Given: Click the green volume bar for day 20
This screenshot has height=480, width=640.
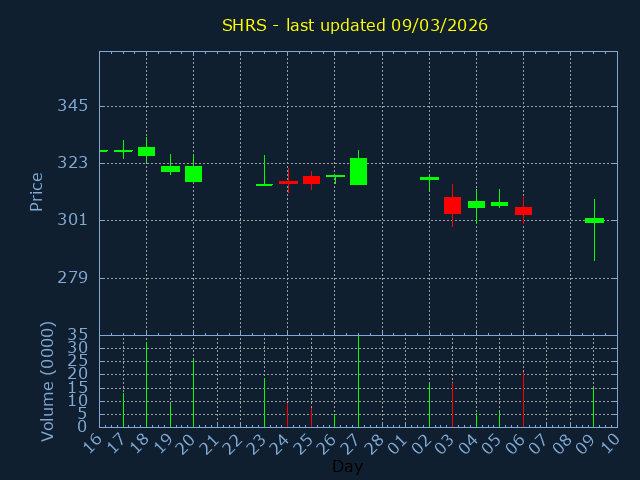Looking at the screenshot, I should pos(193,393).
